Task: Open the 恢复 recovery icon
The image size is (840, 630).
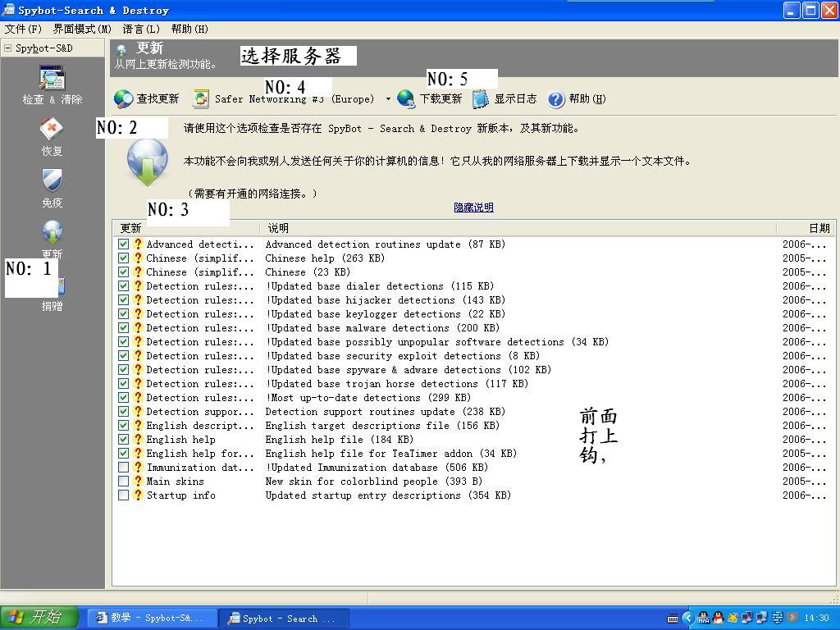Action: (x=52, y=129)
